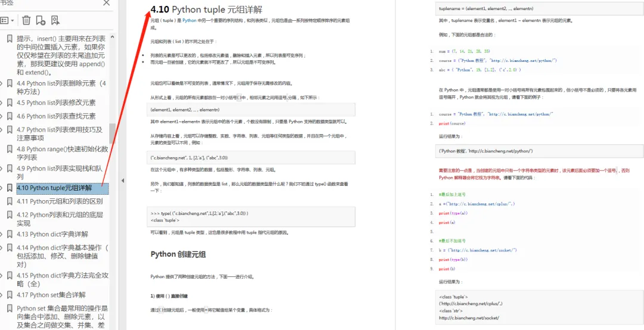Open bookmark 4.13 Python dict字典详解

tap(52, 234)
